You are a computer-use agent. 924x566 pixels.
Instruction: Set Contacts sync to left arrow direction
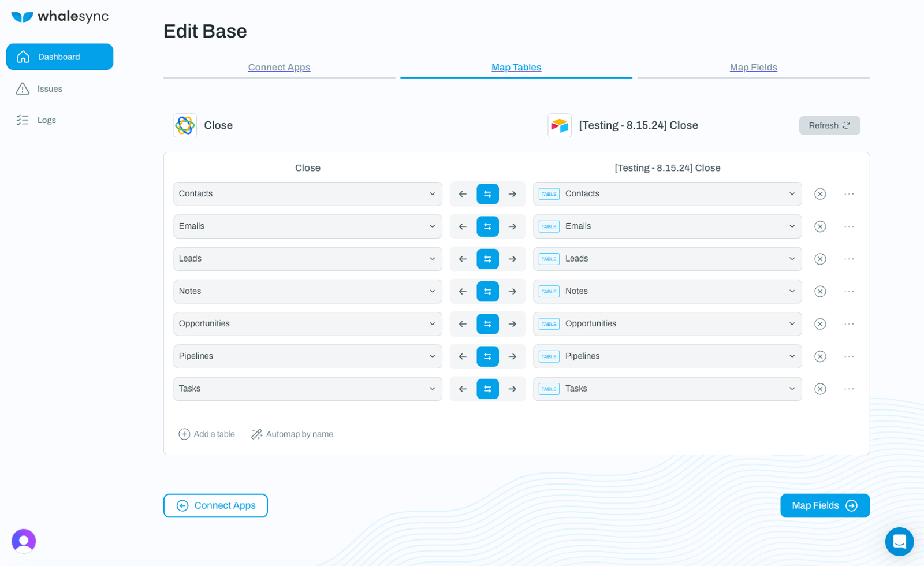tap(463, 194)
